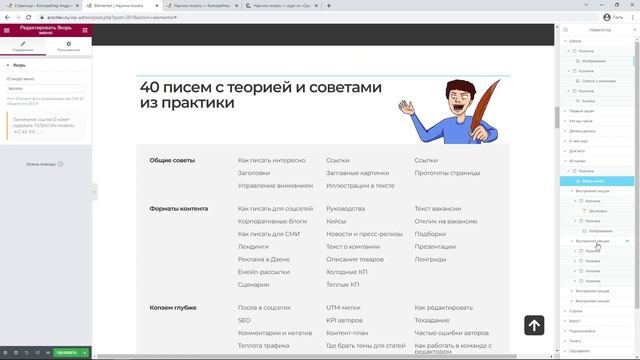Switch to the Расширенные tab
640x360 pixels.
[x=69, y=46]
